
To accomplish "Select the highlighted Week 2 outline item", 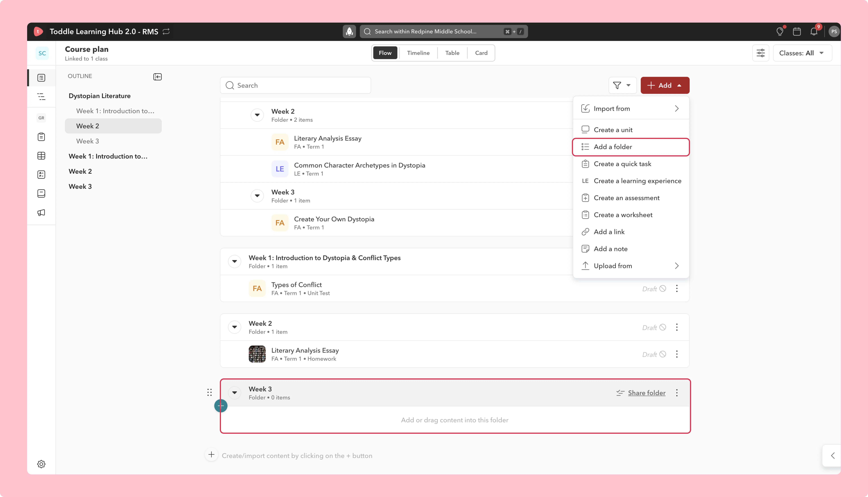I will (x=113, y=126).
